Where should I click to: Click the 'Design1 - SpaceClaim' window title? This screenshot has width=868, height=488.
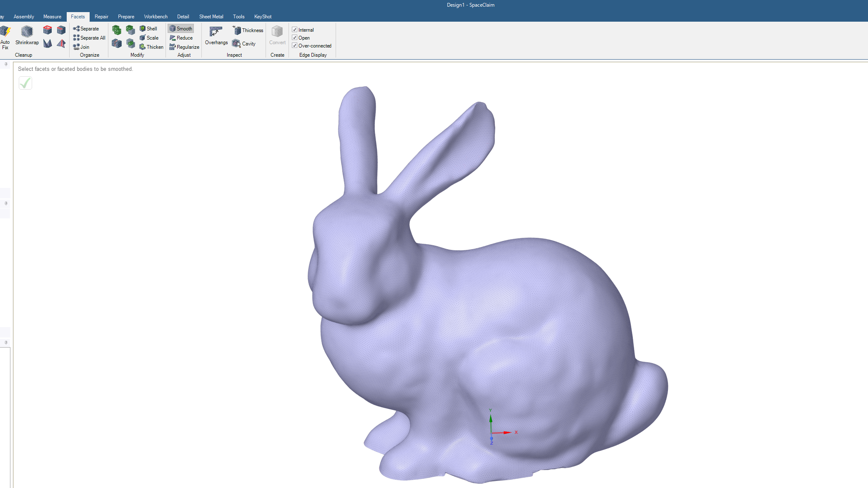(471, 5)
